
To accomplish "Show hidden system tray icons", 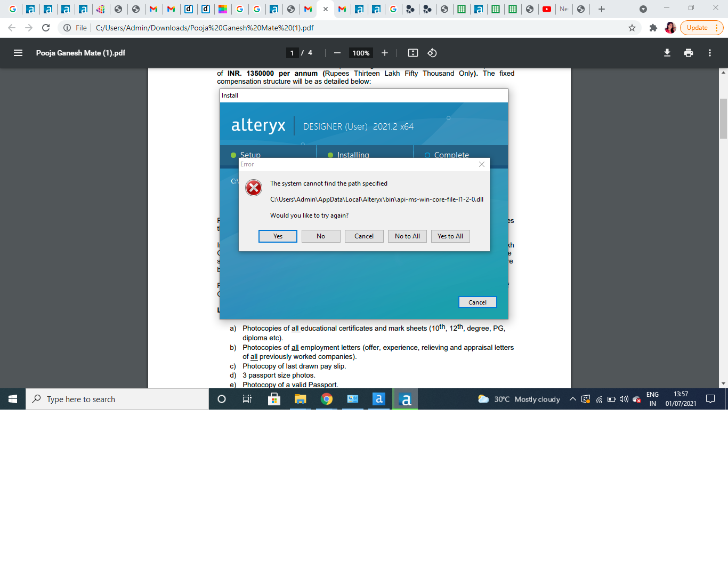I will [572, 399].
